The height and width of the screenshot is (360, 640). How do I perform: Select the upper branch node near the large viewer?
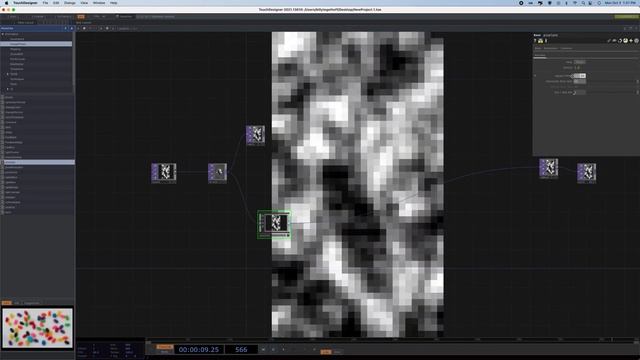click(x=256, y=135)
